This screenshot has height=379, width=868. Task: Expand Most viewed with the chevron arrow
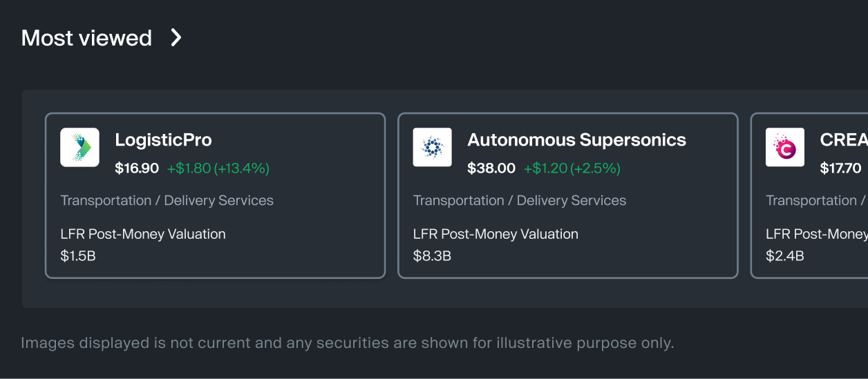[x=176, y=37]
